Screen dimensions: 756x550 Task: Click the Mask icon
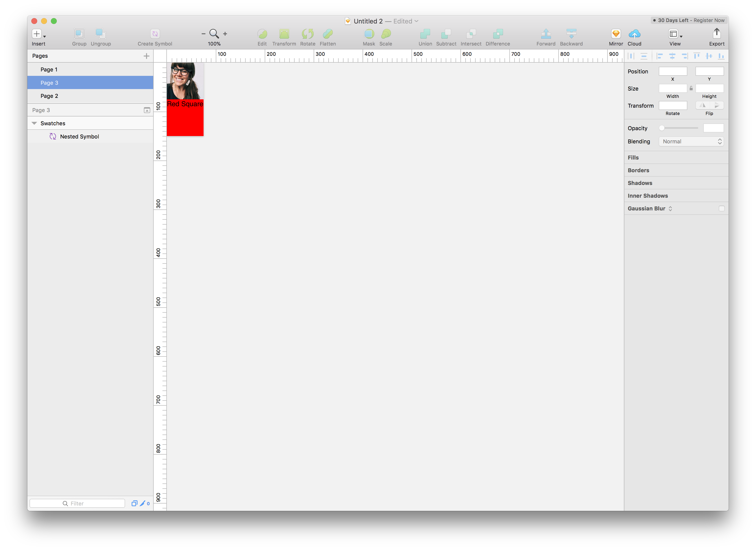pyautogui.click(x=369, y=34)
